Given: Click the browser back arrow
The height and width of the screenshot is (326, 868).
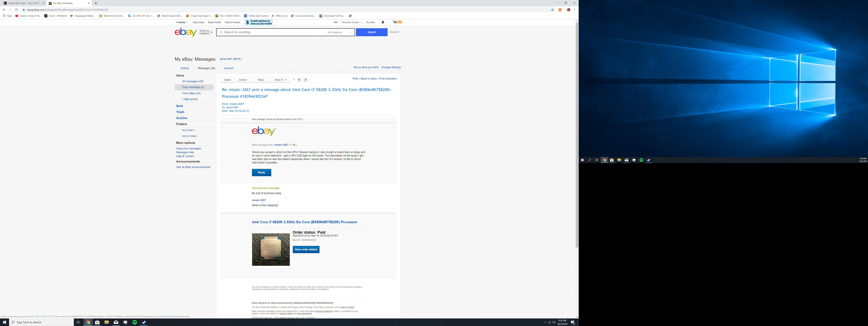Looking at the screenshot, I should point(4,10).
